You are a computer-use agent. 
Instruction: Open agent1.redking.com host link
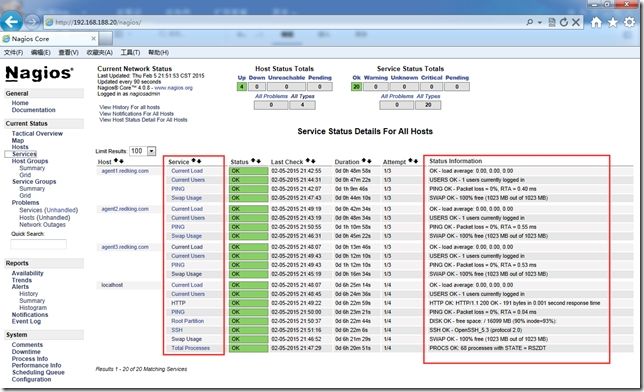click(125, 171)
